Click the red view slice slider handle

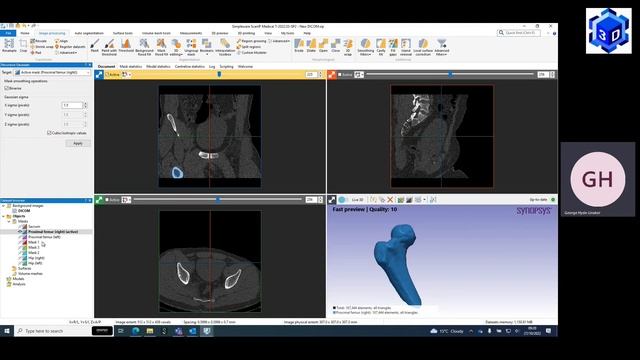point(450,74)
